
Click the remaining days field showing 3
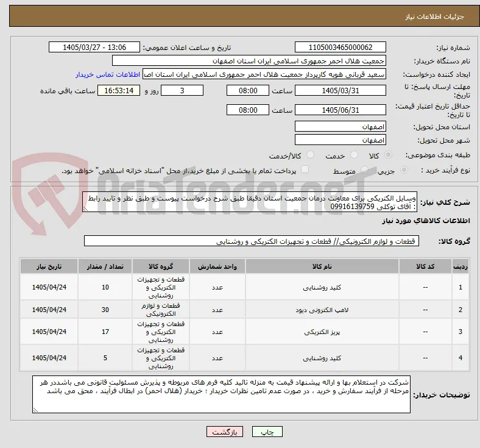tap(182, 90)
